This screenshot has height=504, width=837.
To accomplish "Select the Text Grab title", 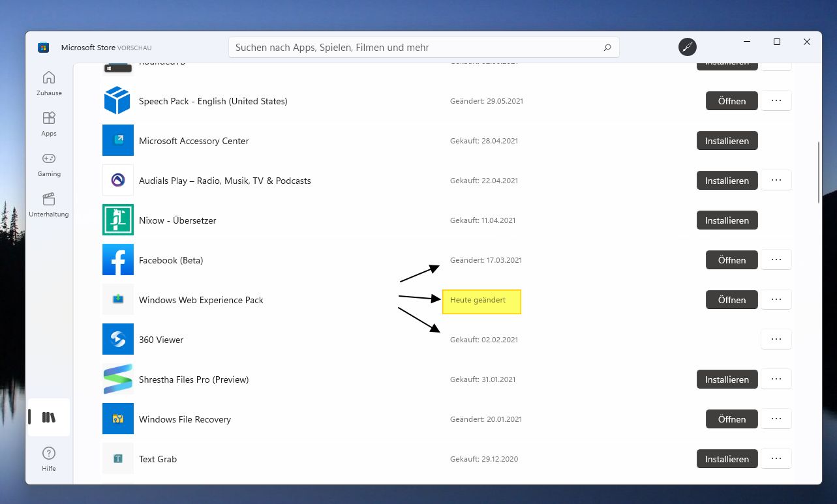I will click(158, 459).
